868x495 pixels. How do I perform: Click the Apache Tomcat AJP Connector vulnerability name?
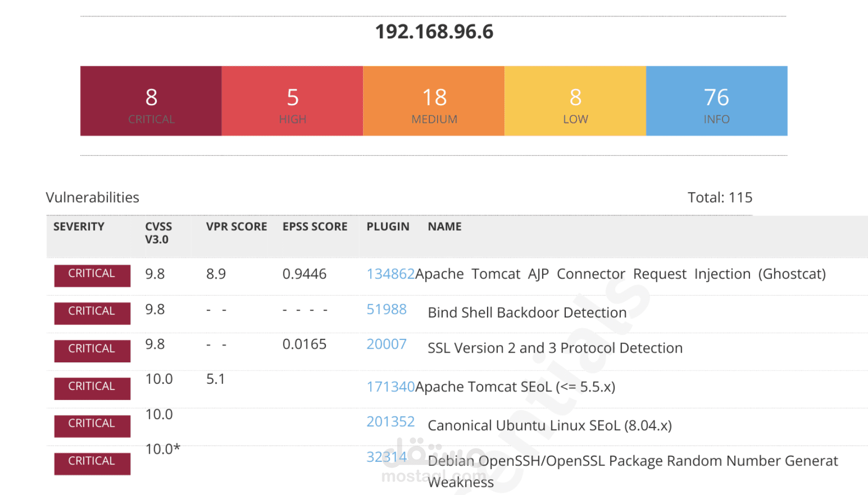pyautogui.click(x=620, y=274)
